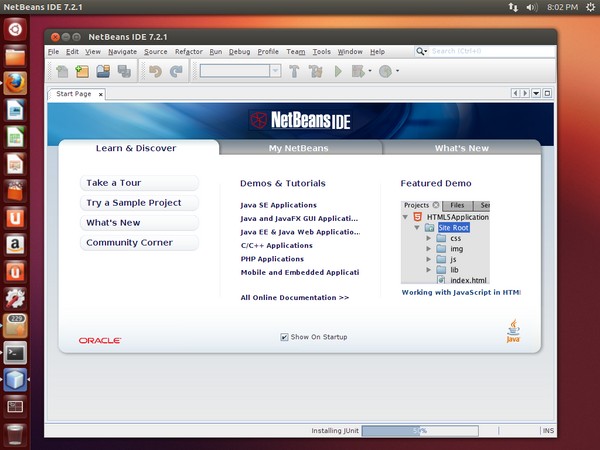Image resolution: width=600 pixels, height=450 pixels.
Task: Click the Build Project hammer icon
Action: (x=294, y=71)
